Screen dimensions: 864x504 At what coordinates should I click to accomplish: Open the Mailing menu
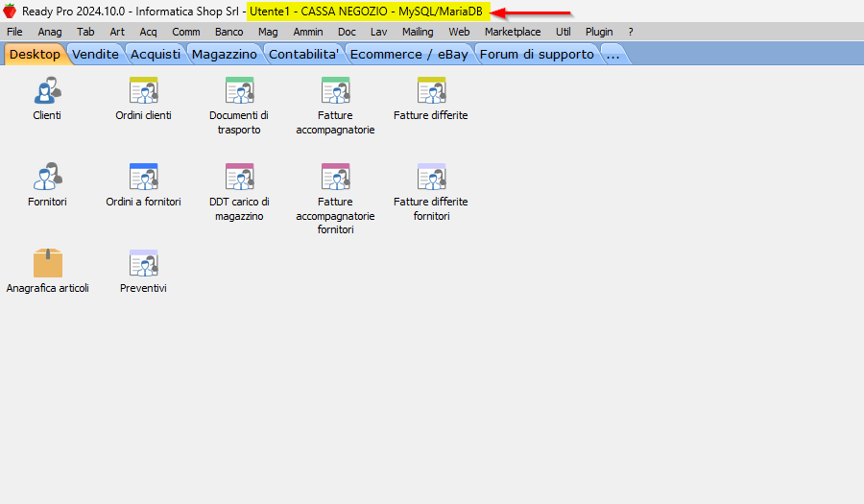418,32
